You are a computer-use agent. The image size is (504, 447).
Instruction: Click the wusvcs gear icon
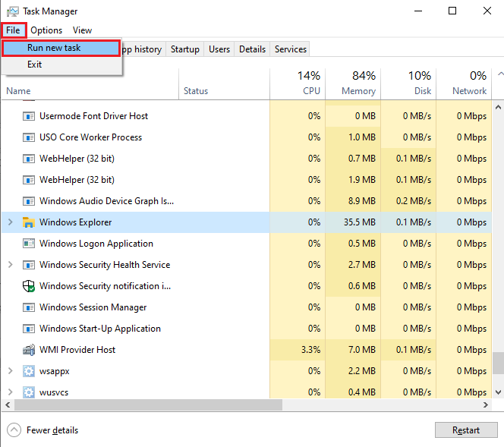pyautogui.click(x=29, y=392)
